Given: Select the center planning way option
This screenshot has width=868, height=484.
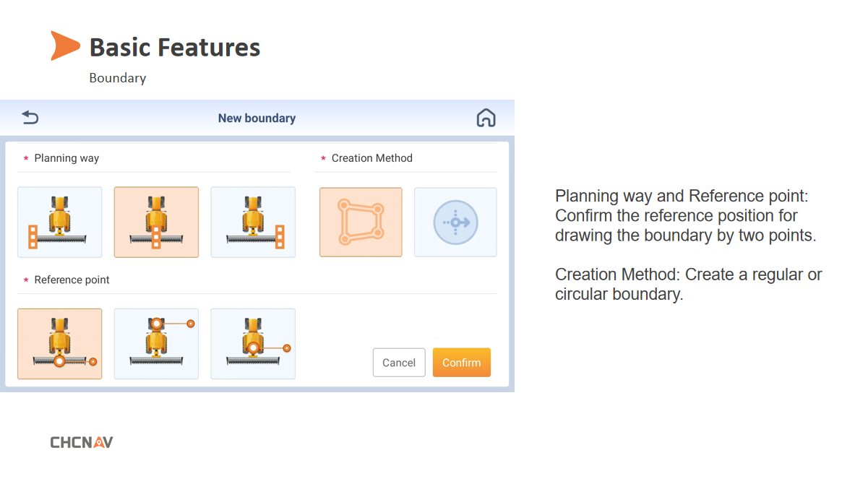Looking at the screenshot, I should click(156, 222).
